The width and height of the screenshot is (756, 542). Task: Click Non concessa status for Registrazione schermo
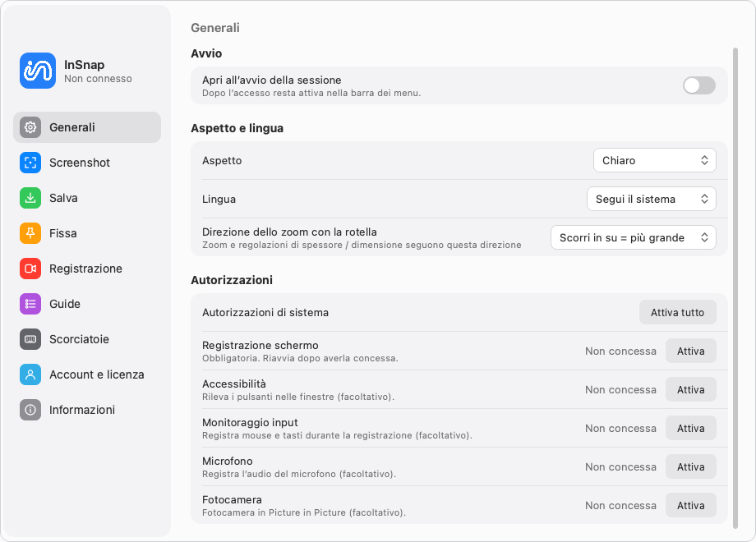pos(620,351)
